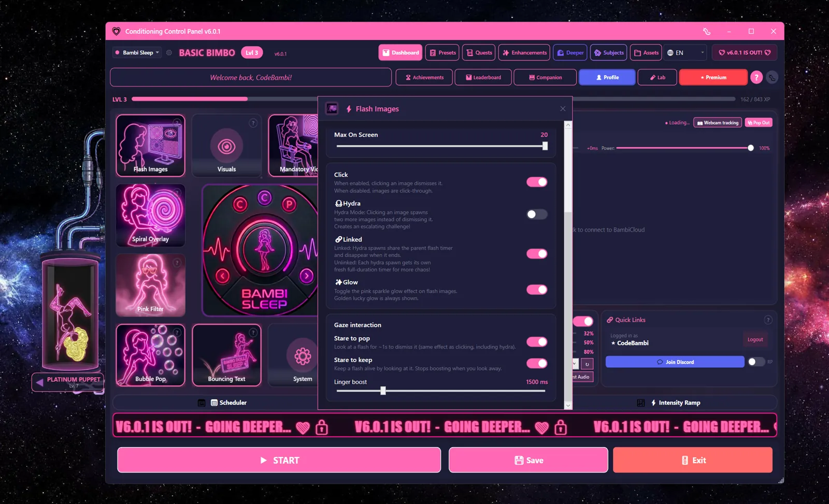Click the help question mark on Visuals tile
The image size is (829, 504).
tap(253, 123)
